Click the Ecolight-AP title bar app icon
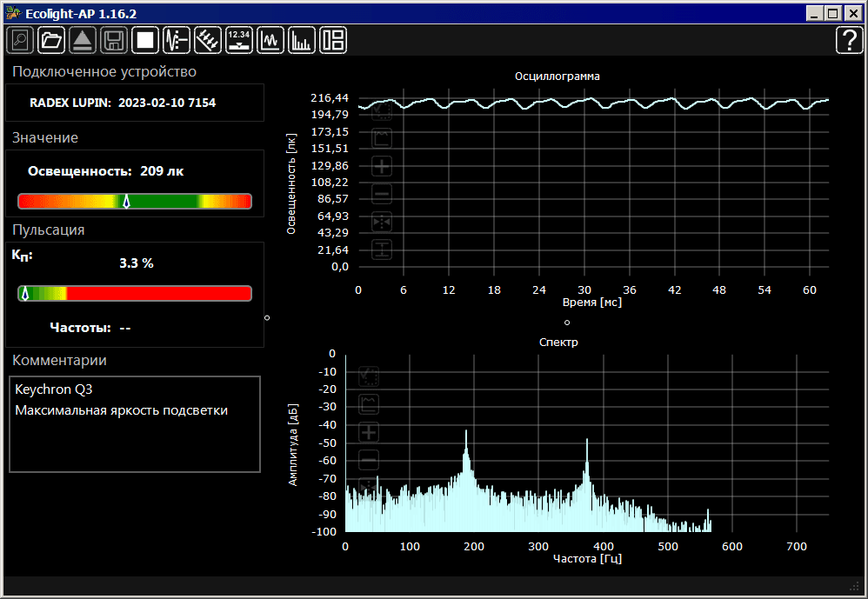The image size is (868, 599). tap(13, 13)
